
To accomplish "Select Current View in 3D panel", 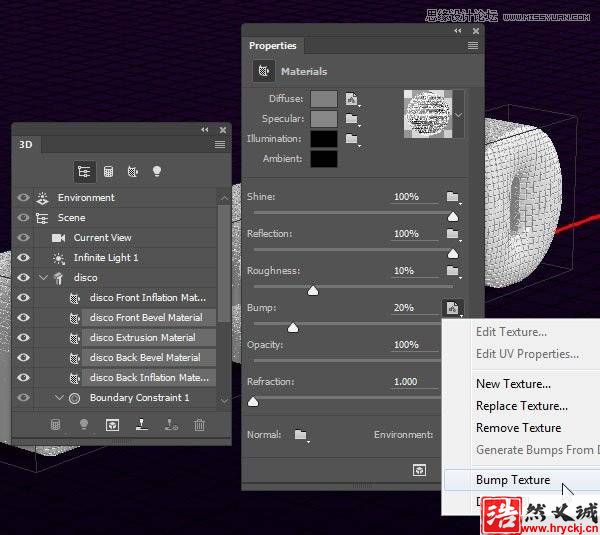I will pos(103,238).
